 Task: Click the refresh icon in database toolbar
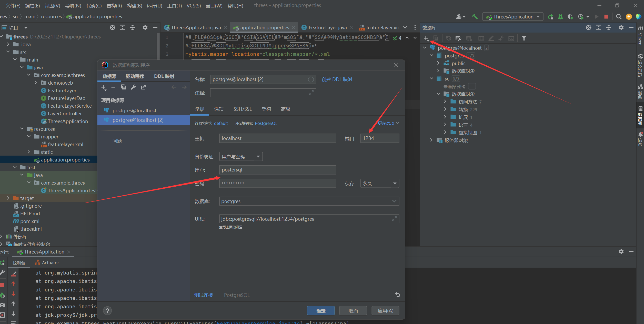pyautogui.click(x=448, y=38)
